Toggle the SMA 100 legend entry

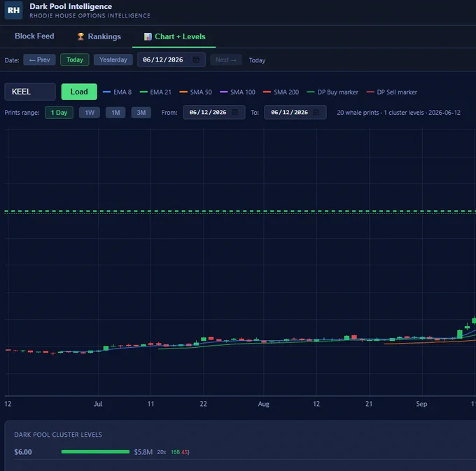click(237, 92)
